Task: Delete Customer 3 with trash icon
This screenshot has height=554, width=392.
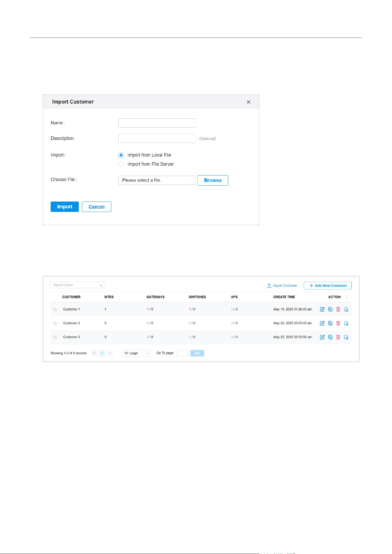Action: point(338,337)
